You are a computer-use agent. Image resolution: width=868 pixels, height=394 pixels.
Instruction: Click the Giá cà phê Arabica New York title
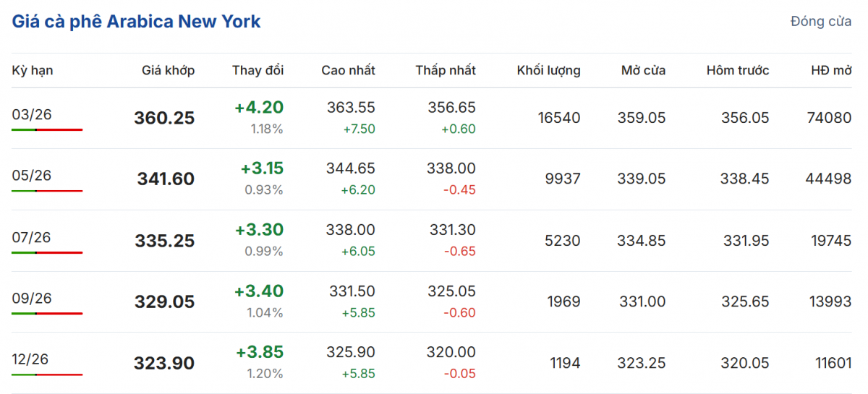(136, 22)
